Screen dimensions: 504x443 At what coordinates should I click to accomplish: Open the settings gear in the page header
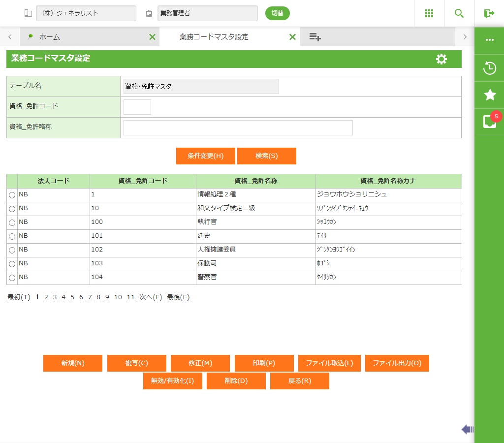pos(441,59)
